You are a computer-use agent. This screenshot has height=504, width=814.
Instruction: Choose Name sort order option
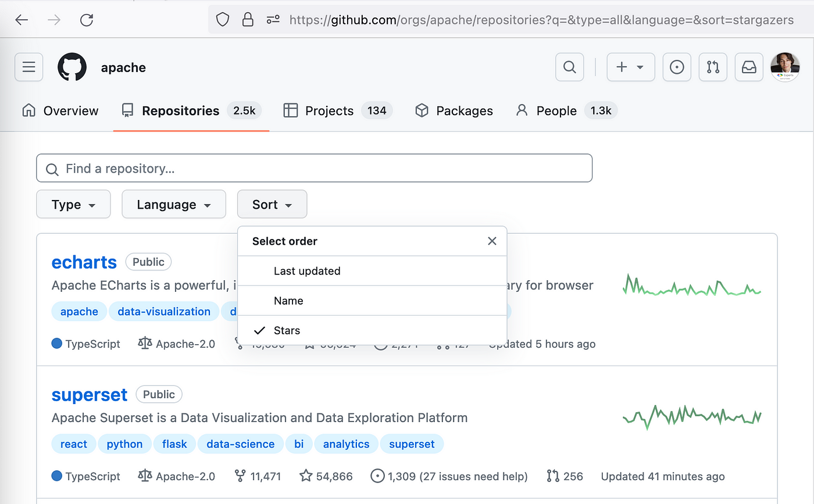pos(288,301)
